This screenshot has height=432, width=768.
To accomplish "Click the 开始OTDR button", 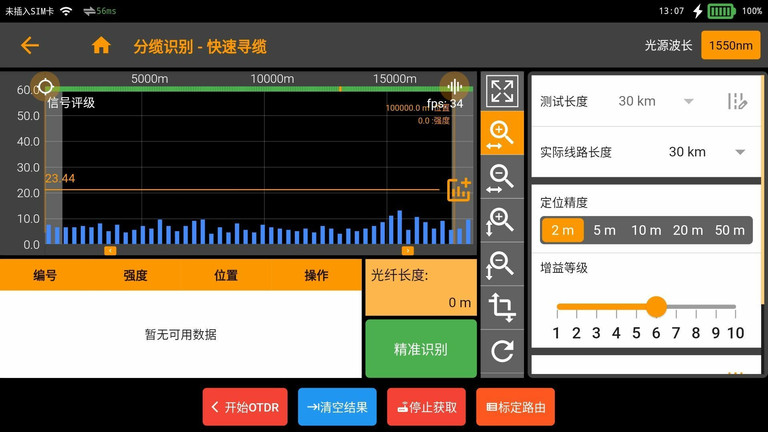I will coord(245,407).
